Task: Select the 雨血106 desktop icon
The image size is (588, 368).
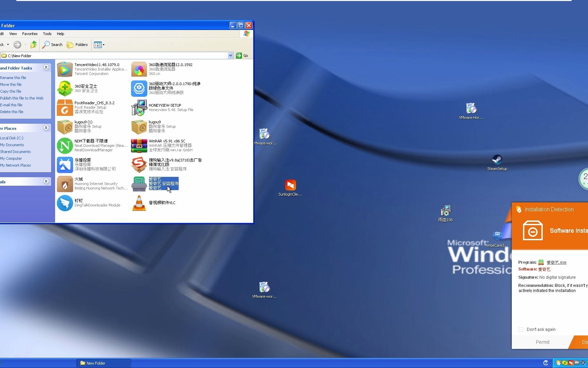Action: 445,211
